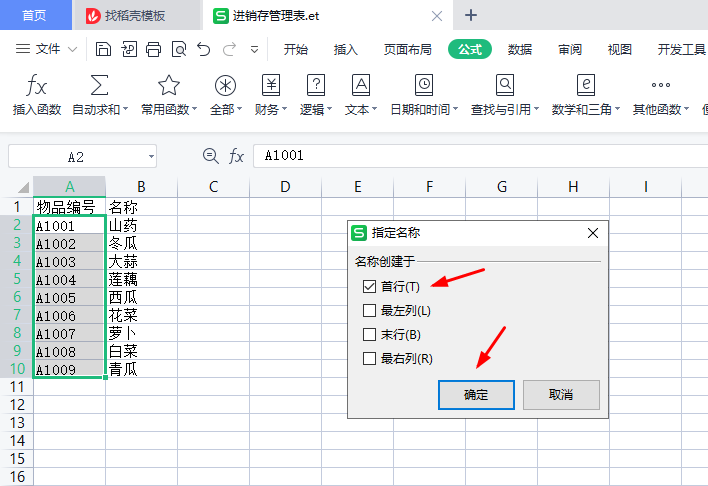Viewport: 708px width, 486px height.
Task: Expand the 逻辑 dropdown arrow
Action: (330, 109)
